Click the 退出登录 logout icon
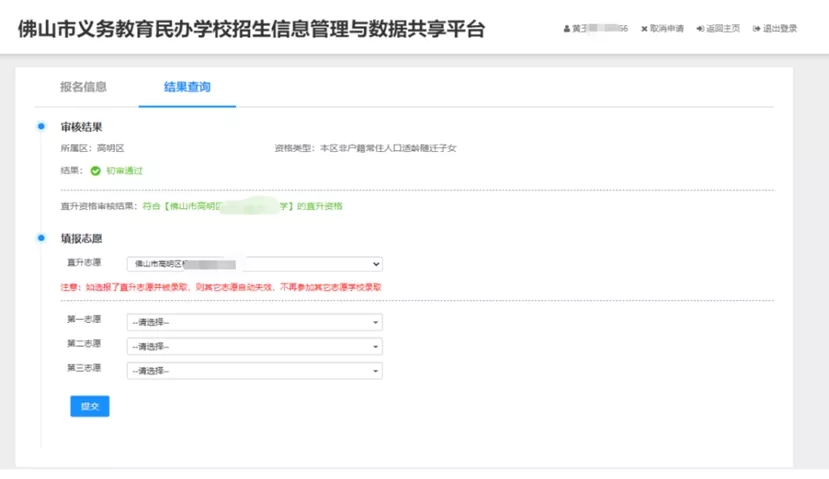This screenshot has height=479, width=829. pos(757,29)
